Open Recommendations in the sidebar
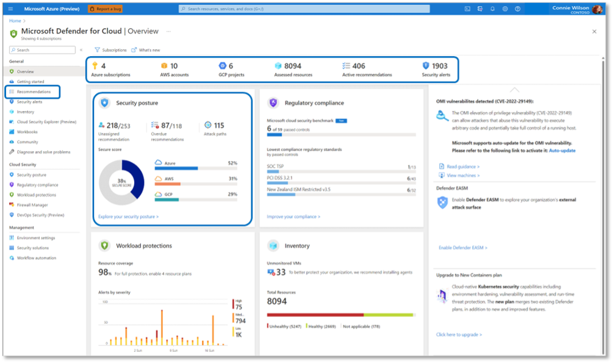 33,91
